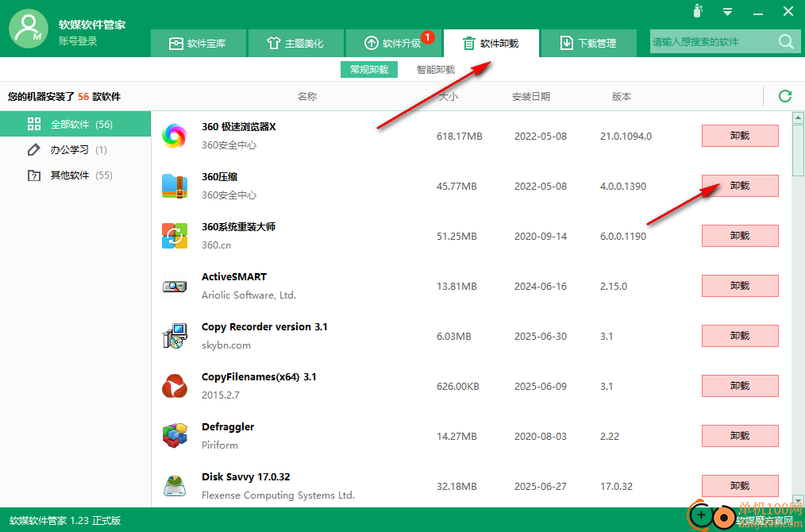The height and width of the screenshot is (532, 805).
Task: Open the 账号登录 login link
Action: coord(78,41)
